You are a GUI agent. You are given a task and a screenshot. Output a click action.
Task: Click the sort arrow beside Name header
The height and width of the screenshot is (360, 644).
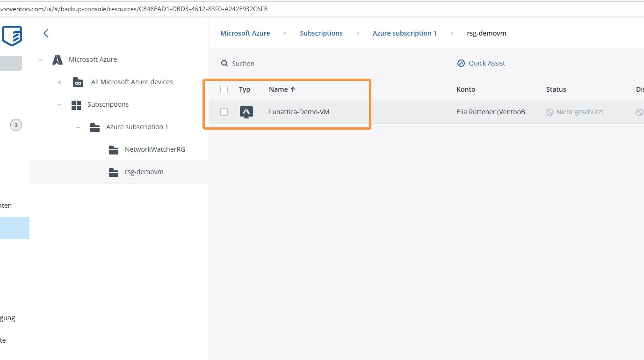293,89
